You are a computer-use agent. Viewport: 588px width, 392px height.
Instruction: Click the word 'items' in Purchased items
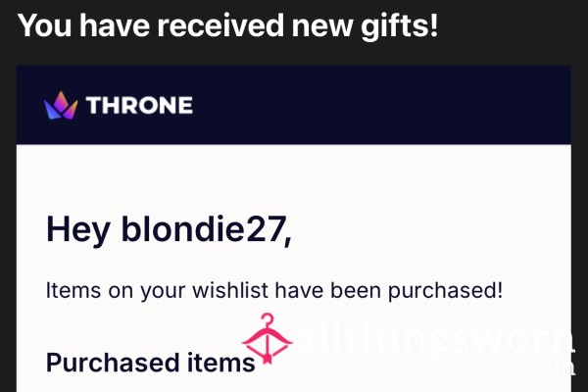221,363
